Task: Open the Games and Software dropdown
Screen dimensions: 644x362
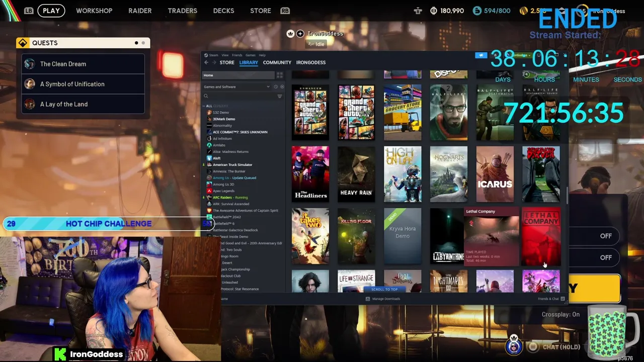Action: click(x=236, y=87)
